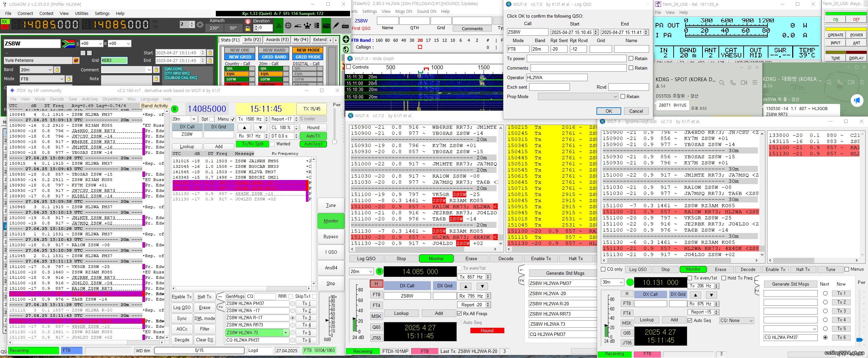Image resolution: width=868 pixels, height=358 pixels.
Task: Adjust the Pwr slider in JTDX
Action: [x=334, y=142]
